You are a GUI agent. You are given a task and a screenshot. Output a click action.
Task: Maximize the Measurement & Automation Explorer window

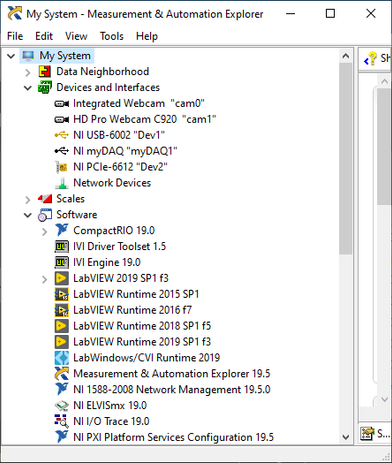point(330,14)
